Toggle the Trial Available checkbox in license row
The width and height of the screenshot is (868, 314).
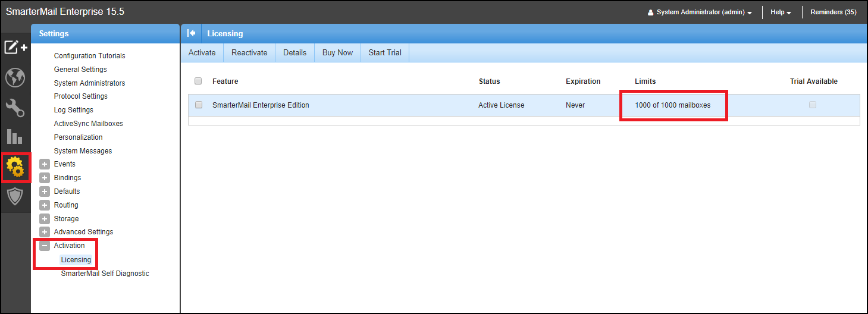[x=813, y=105]
